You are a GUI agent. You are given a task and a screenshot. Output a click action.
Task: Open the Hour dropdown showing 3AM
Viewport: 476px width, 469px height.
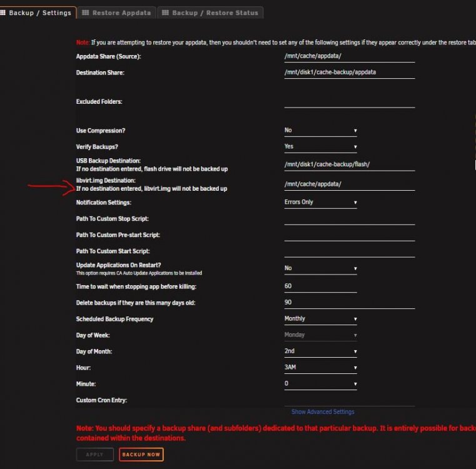click(x=321, y=368)
